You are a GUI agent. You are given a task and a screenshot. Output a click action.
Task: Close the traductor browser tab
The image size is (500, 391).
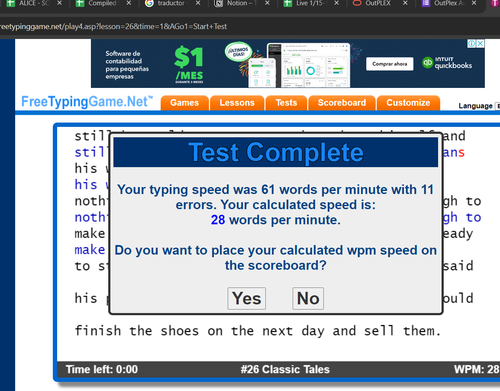(x=198, y=3)
